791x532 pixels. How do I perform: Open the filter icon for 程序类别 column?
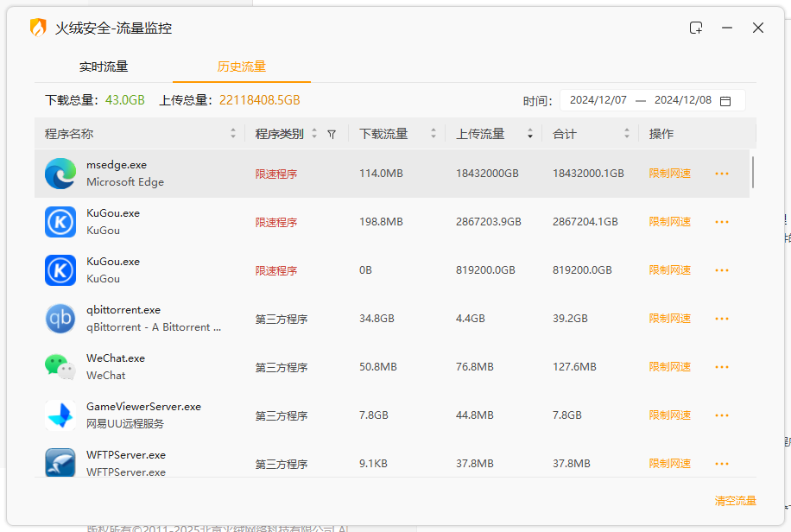332,135
